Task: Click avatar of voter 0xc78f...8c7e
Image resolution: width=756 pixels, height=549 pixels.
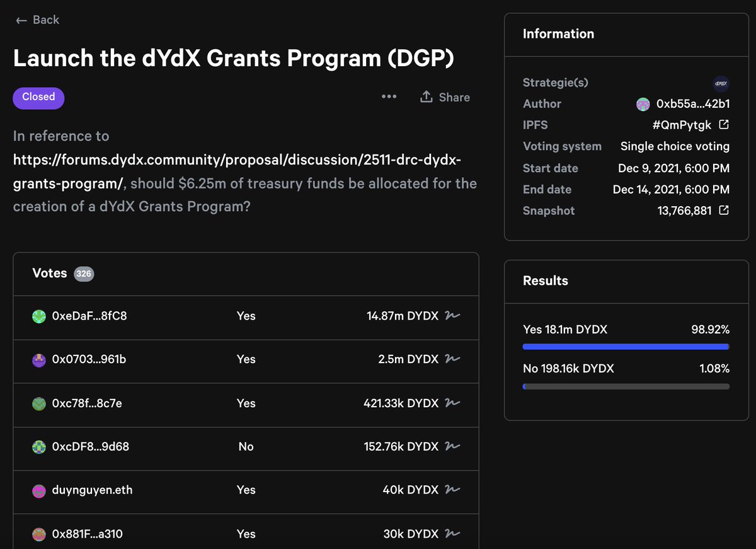Action: tap(39, 403)
